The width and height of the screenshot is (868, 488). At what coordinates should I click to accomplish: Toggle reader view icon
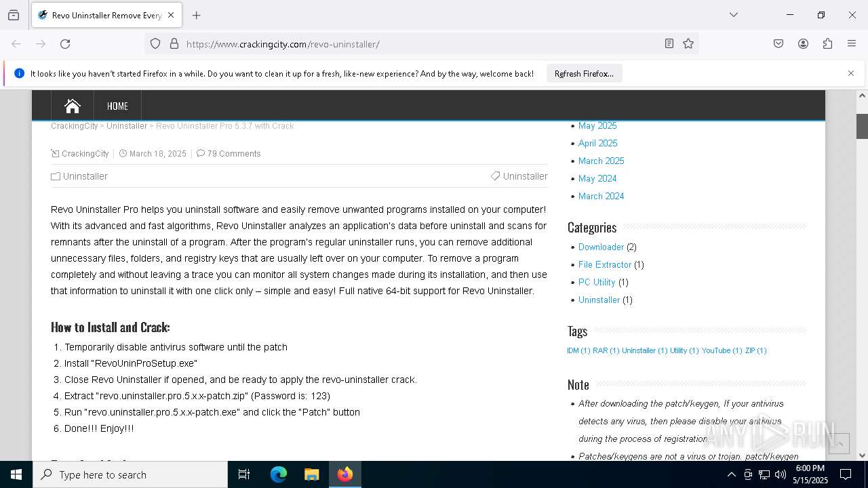669,44
